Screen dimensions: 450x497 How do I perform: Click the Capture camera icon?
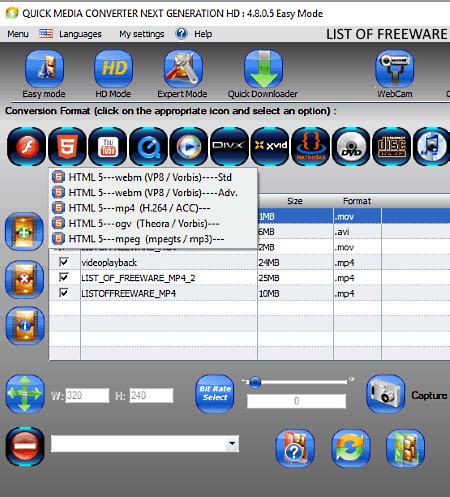click(386, 394)
